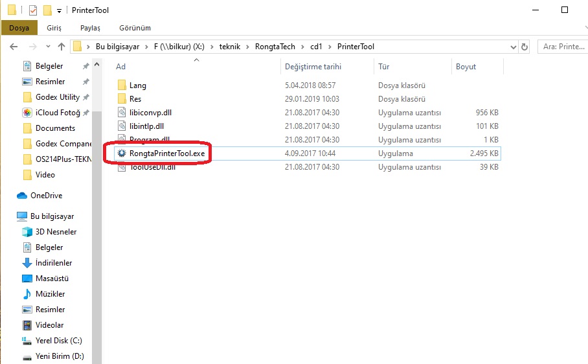Expand the address bar history dropdown
588x364 pixels.
click(512, 47)
